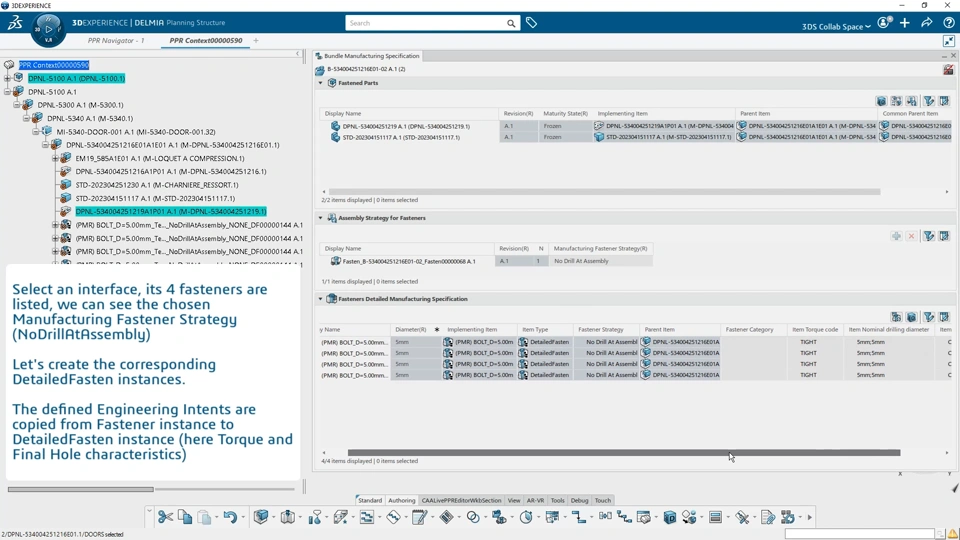Click the expand fullscreen icon at top right
The width and height of the screenshot is (960, 540).
948,41
